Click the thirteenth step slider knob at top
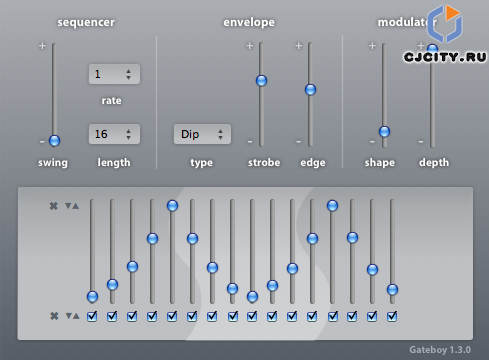 coord(332,205)
